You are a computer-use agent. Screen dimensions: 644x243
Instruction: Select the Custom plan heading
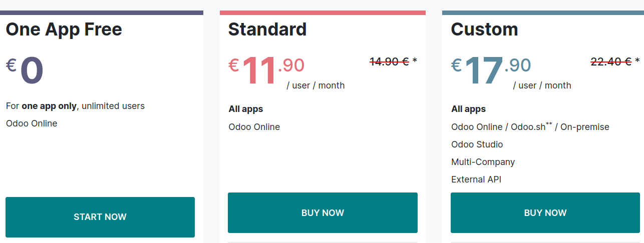point(484,29)
